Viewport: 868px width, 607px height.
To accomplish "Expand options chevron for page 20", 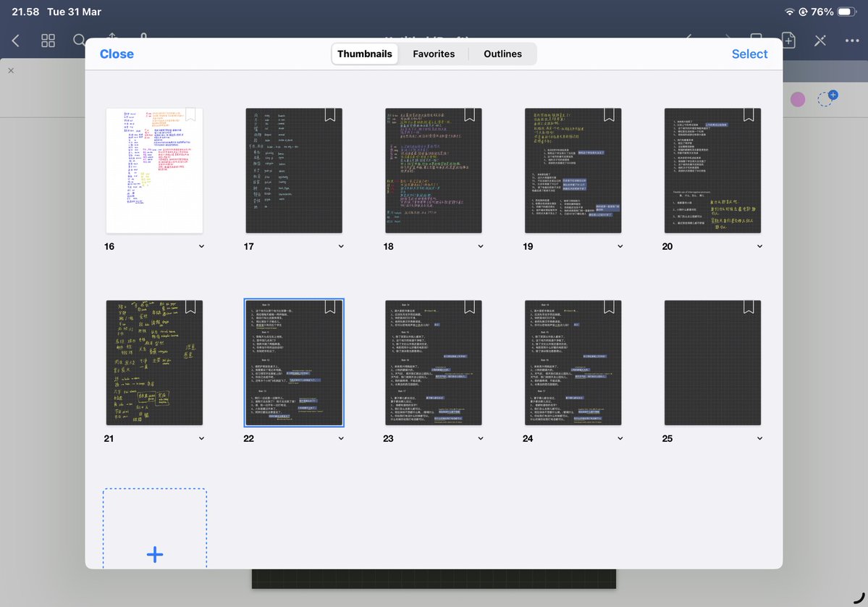I will pos(759,246).
